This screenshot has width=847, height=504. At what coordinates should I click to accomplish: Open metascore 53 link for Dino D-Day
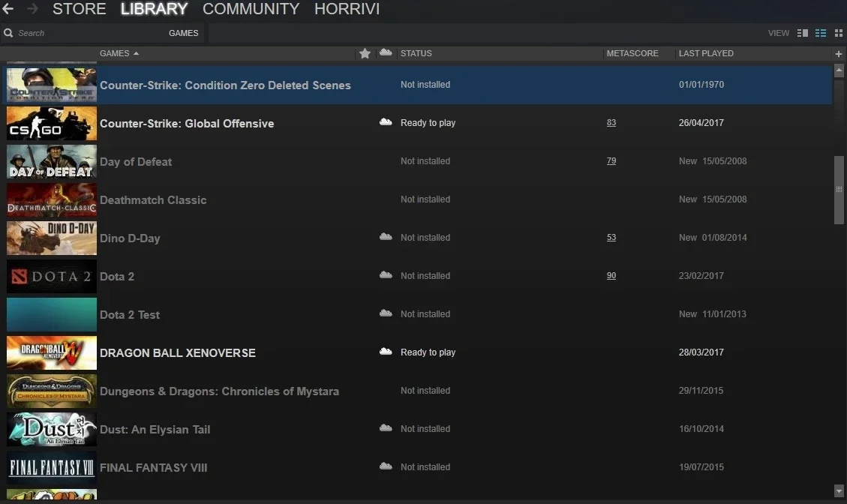click(611, 238)
